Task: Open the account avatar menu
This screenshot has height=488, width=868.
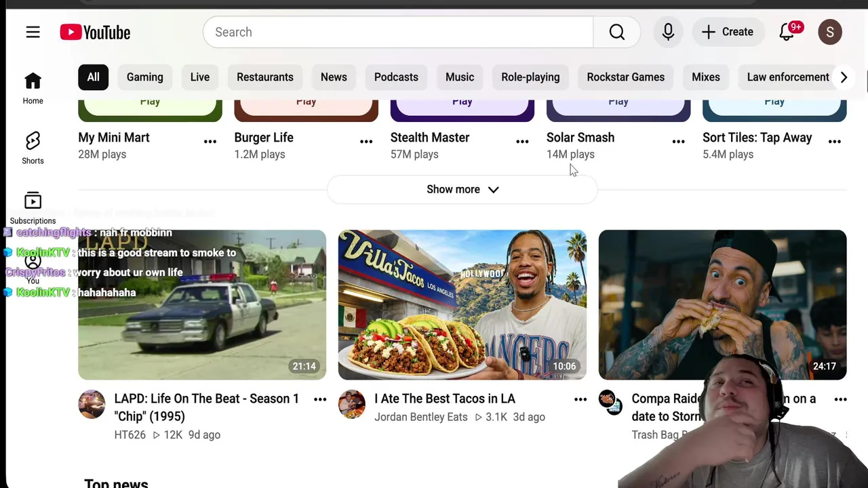Action: [830, 32]
